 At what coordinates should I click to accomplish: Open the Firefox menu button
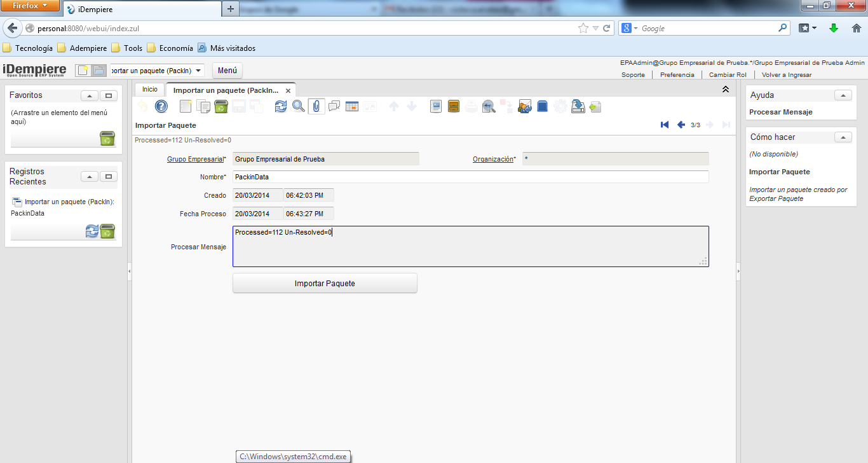[30, 6]
